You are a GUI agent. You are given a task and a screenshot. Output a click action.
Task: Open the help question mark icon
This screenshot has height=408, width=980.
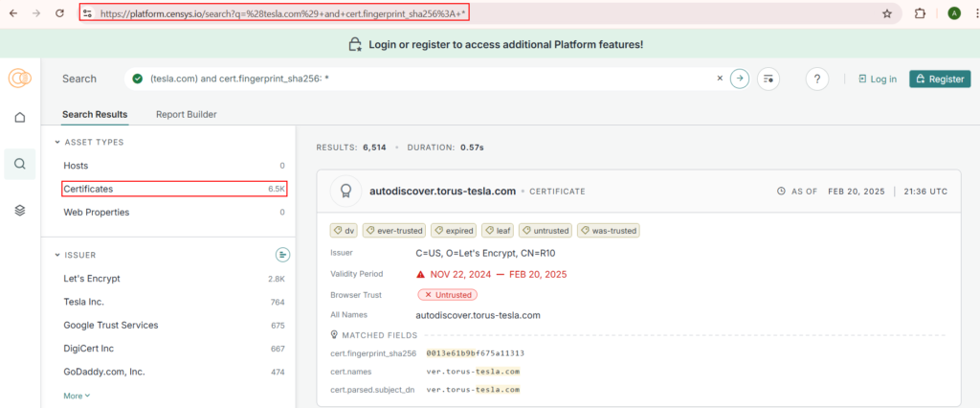click(816, 79)
